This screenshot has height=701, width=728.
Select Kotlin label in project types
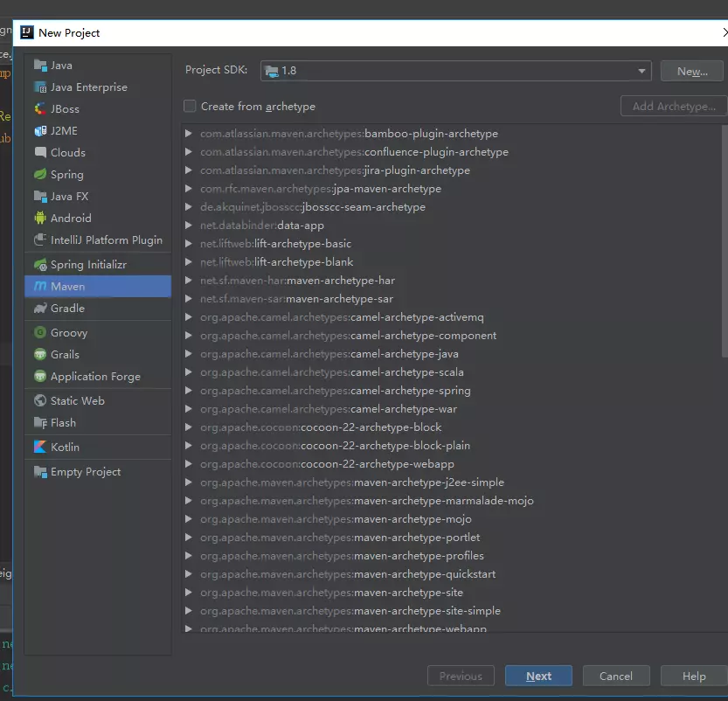65,447
